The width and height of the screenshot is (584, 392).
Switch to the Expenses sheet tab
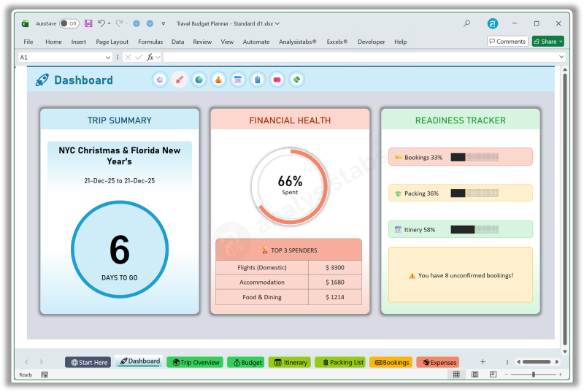pos(439,362)
